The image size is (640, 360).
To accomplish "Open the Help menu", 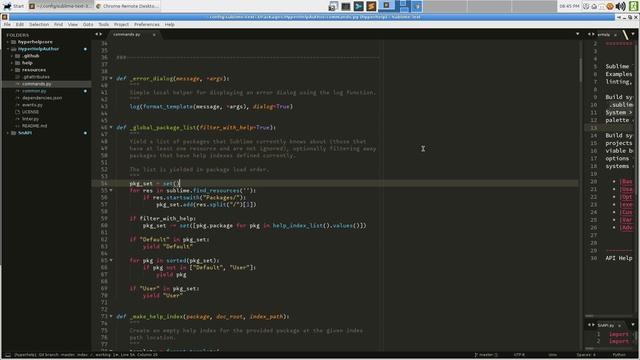I will coord(170,24).
